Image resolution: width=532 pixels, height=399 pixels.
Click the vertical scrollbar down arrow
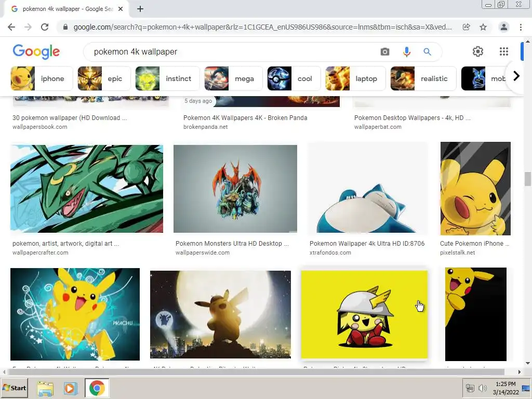528,363
